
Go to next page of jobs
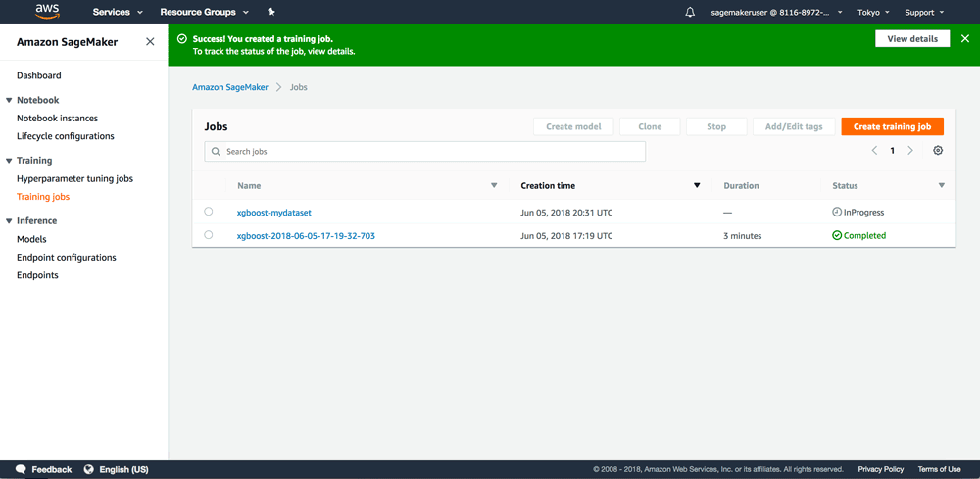pos(910,151)
